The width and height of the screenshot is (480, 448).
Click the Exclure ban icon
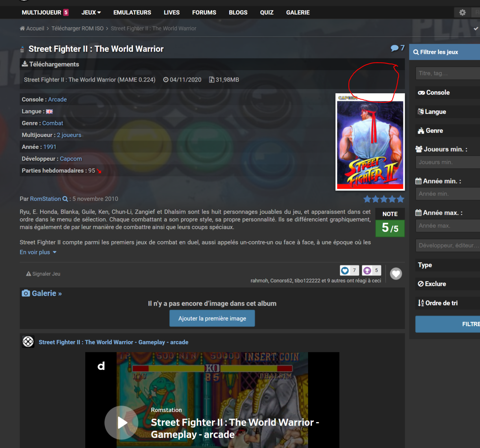pyautogui.click(x=421, y=284)
